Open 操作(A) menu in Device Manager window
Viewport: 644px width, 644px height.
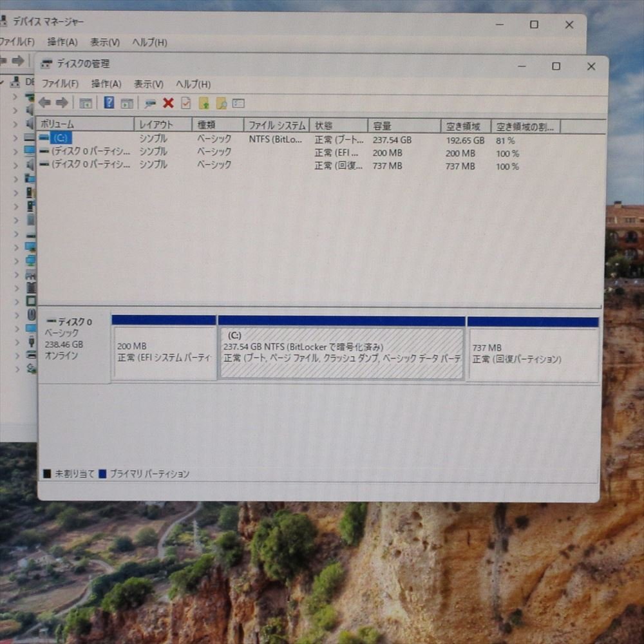(x=62, y=42)
